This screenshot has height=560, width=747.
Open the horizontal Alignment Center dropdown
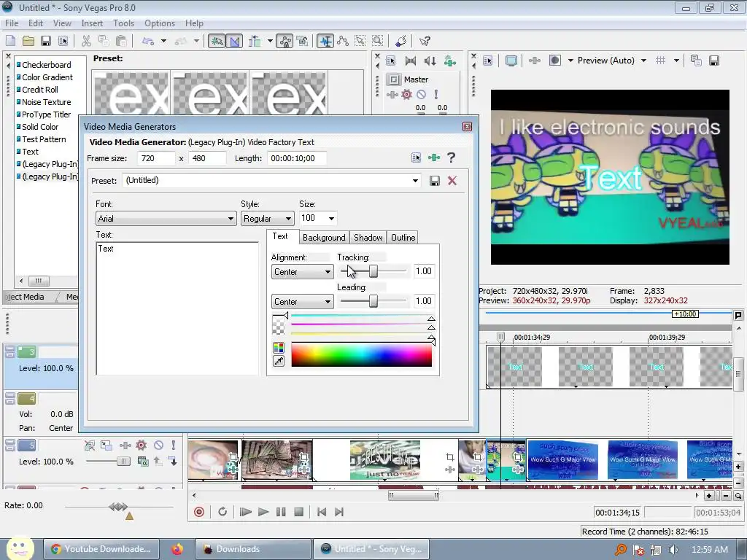coord(302,272)
